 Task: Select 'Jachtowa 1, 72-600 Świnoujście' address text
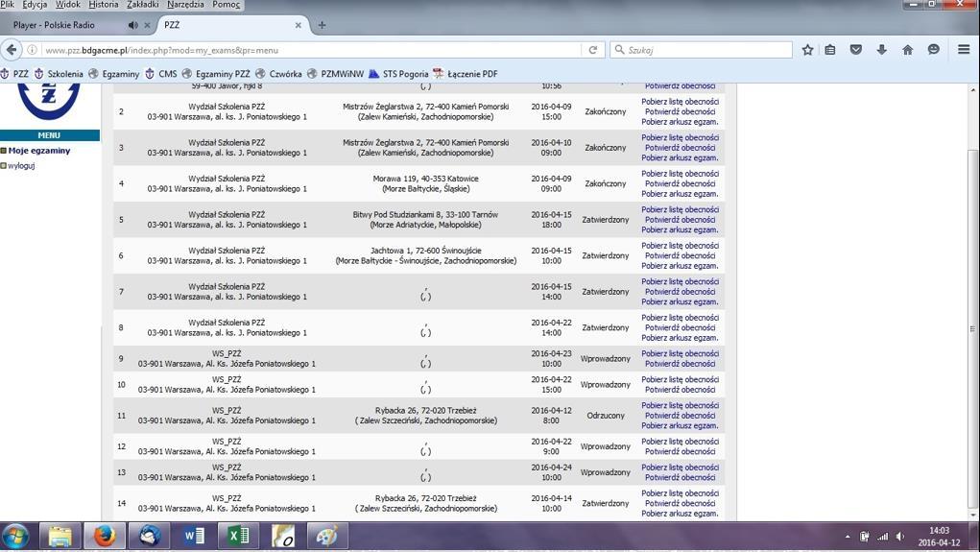(425, 250)
